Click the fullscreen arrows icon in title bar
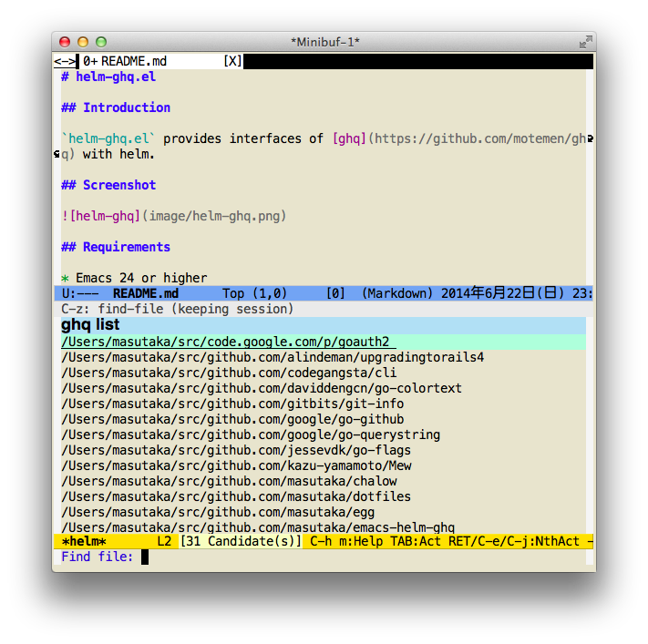The width and height of the screenshot is (648, 644). (586, 42)
